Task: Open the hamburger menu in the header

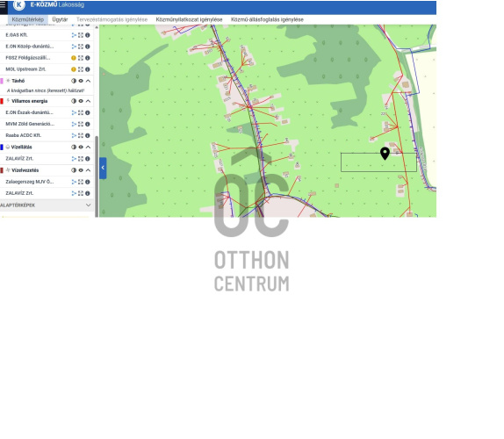Action: tap(3, 5)
